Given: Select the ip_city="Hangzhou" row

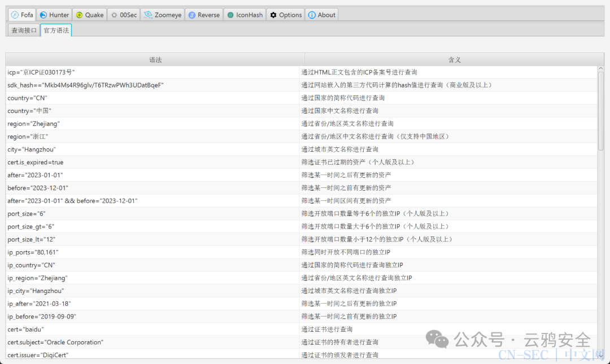Looking at the screenshot, I should tap(302, 291).
